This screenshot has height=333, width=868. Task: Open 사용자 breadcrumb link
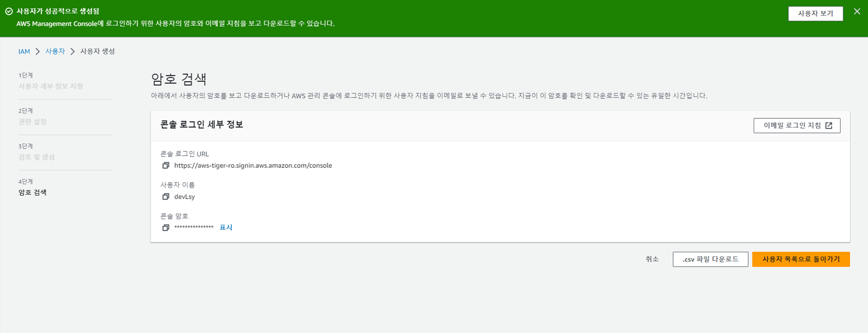click(55, 51)
